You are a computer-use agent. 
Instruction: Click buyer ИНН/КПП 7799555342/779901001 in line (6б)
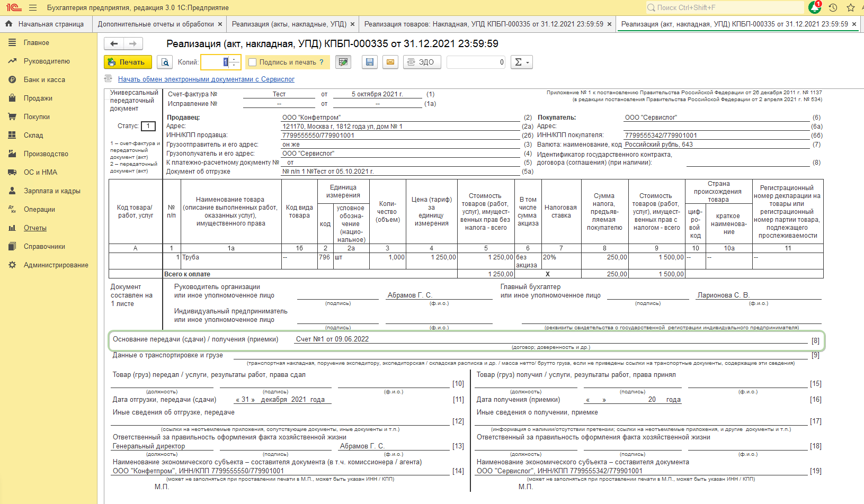coord(661,136)
